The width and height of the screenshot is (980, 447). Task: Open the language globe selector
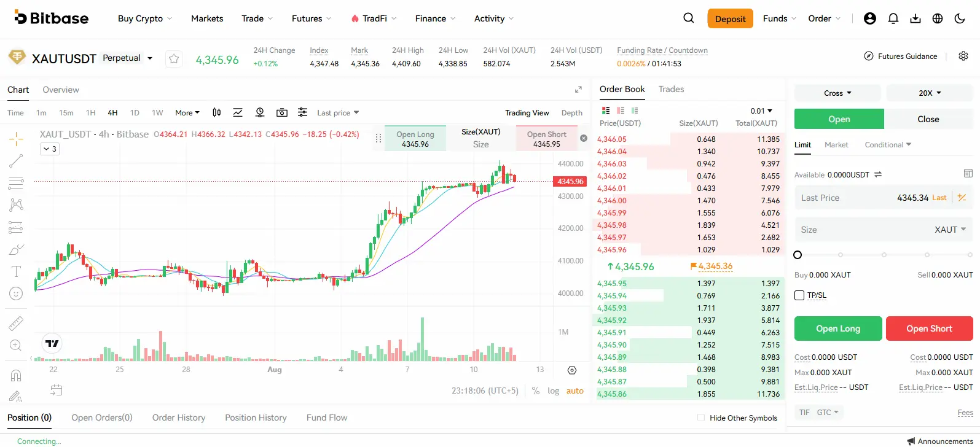[938, 18]
